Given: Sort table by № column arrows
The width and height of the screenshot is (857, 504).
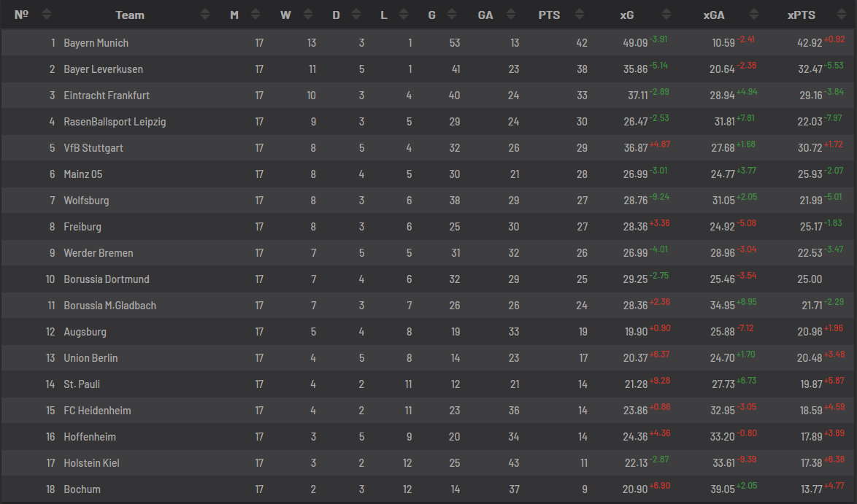Looking at the screenshot, I should point(47,15).
